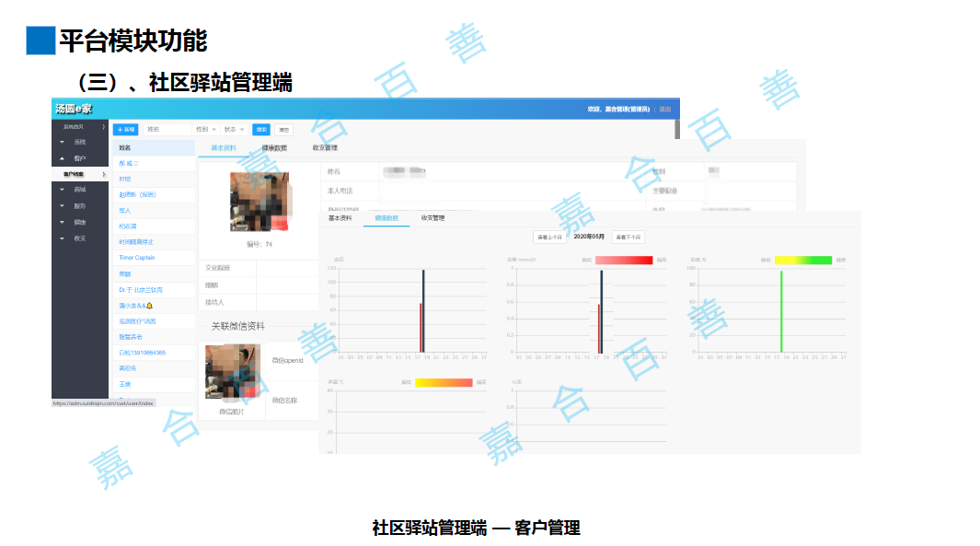Click the 客户档案 submenu chevron

[x=103, y=174]
